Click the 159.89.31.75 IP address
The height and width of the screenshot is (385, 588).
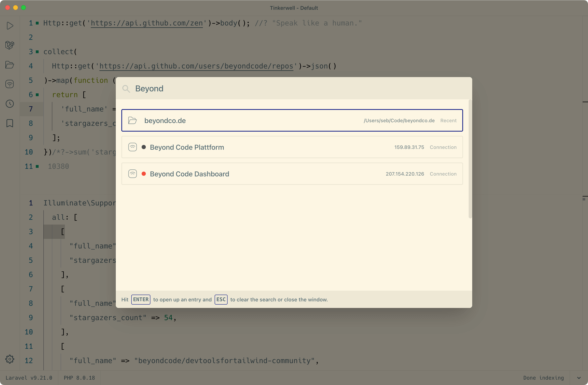point(409,147)
